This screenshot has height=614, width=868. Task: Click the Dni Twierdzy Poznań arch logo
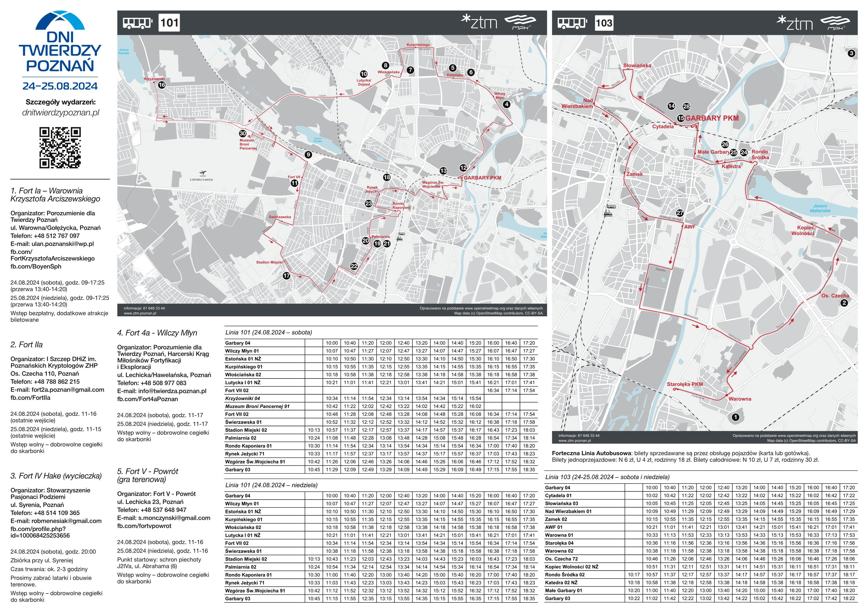coord(60,20)
